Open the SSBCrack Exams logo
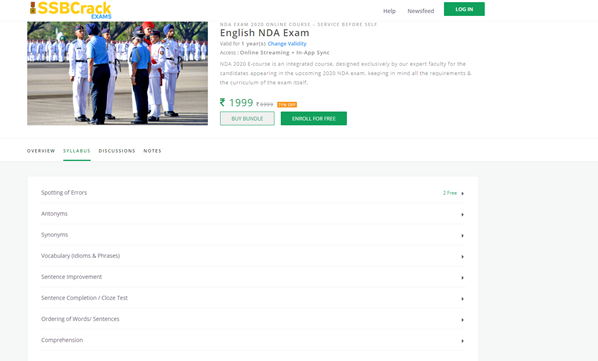598x361 pixels. click(x=71, y=10)
